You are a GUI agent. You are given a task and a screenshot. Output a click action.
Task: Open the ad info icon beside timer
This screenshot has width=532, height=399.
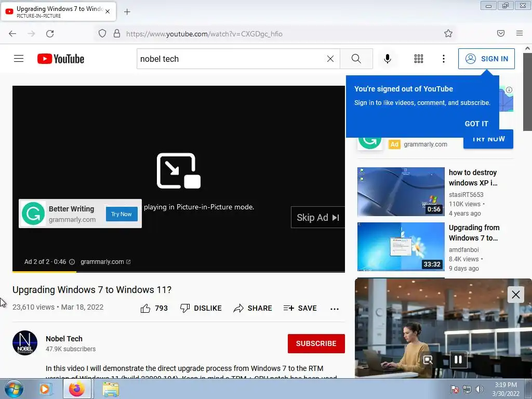pos(72,262)
